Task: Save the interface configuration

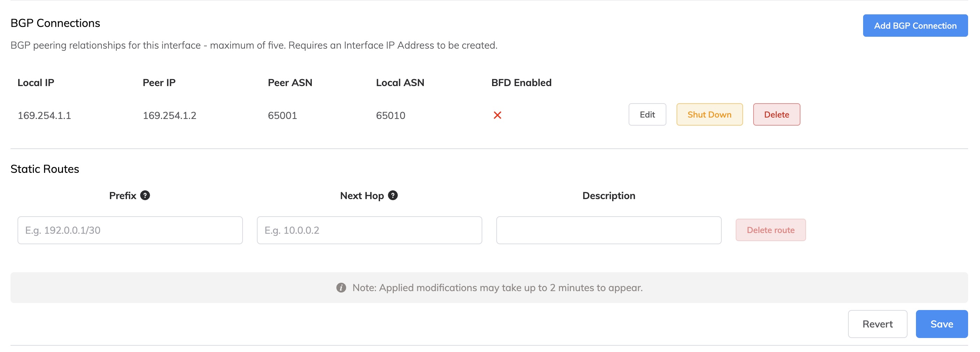Action: tap(941, 324)
